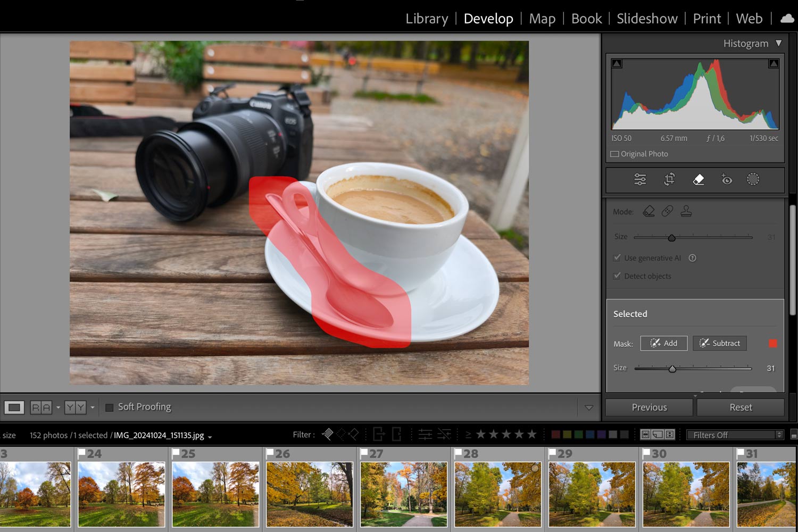Choose the Clone stamp mode
The width and height of the screenshot is (798, 532).
coord(686,211)
